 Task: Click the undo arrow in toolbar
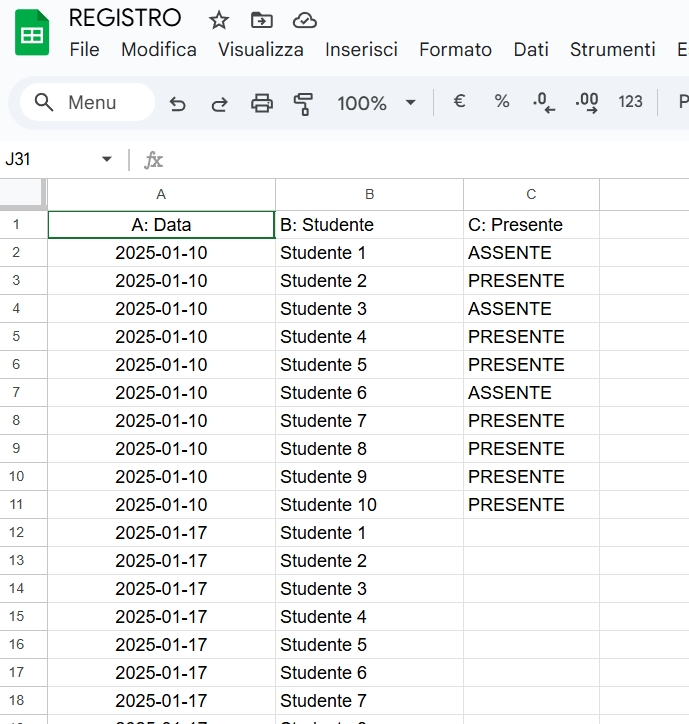tap(178, 103)
